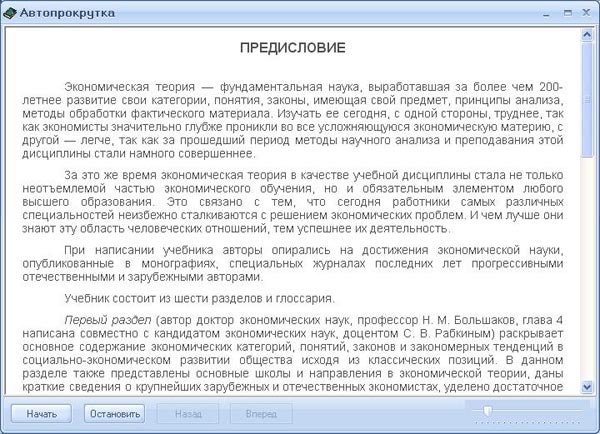The height and width of the screenshot is (434, 600).
Task: Click the disabled Вперед button
Action: coord(261,414)
